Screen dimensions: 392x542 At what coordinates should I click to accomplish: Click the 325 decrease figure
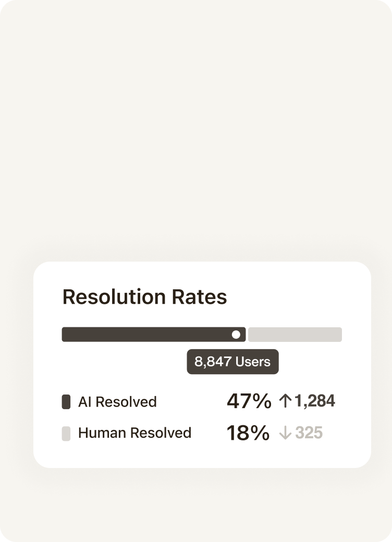(x=309, y=433)
